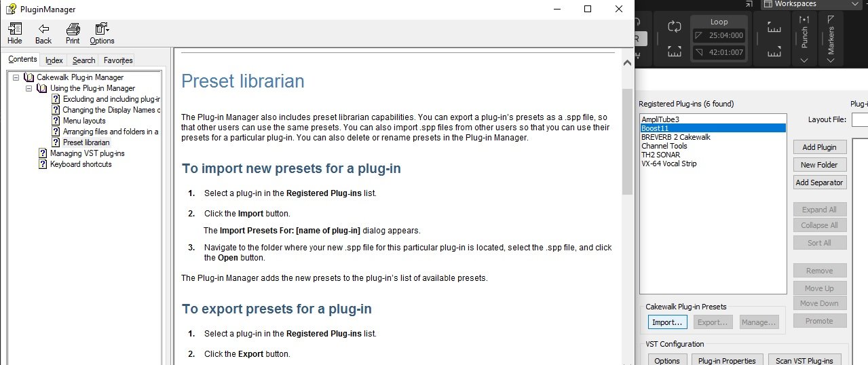Viewport: 868px width, 365px height.
Task: Switch to the Index tab
Action: pos(54,60)
